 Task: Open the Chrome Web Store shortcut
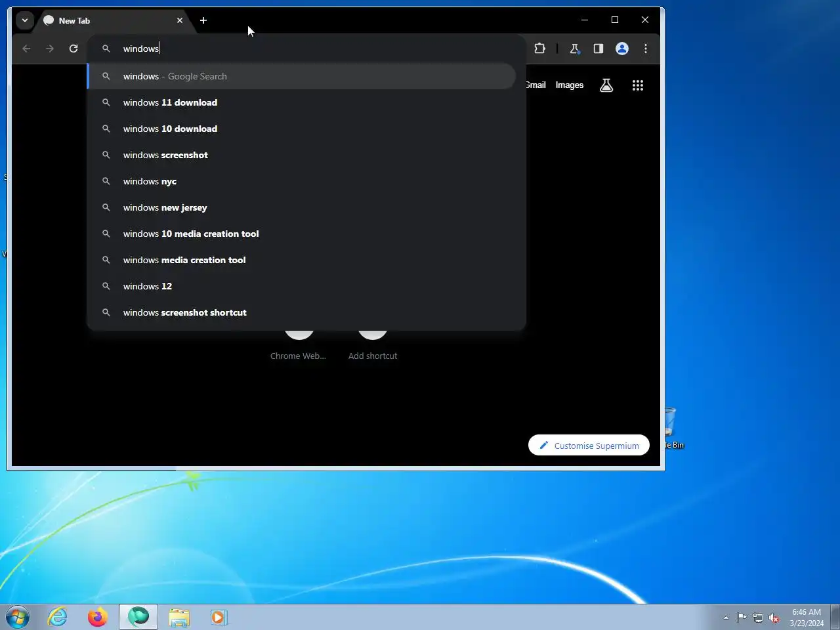click(x=299, y=345)
